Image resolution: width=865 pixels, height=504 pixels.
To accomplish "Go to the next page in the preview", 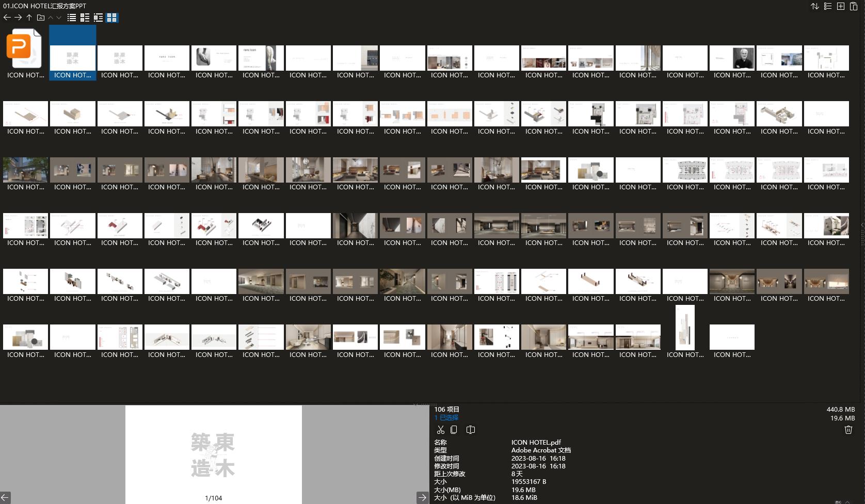I will pos(422,497).
